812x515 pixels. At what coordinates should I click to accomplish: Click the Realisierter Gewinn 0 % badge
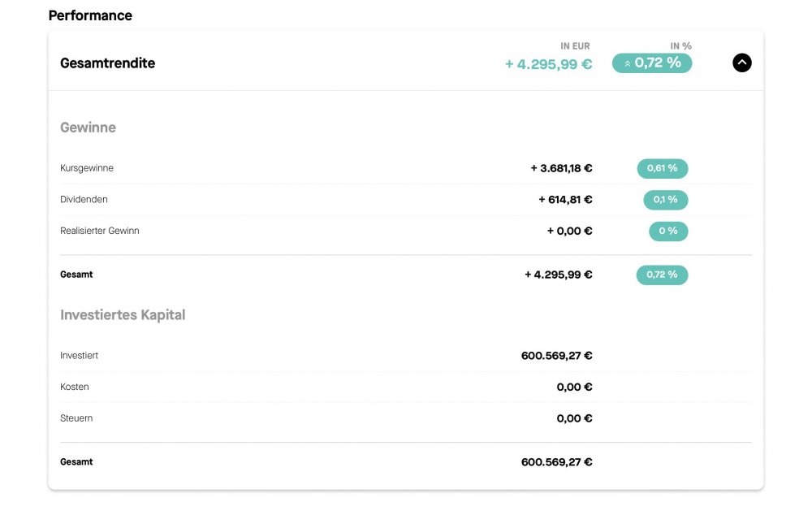pyautogui.click(x=667, y=232)
